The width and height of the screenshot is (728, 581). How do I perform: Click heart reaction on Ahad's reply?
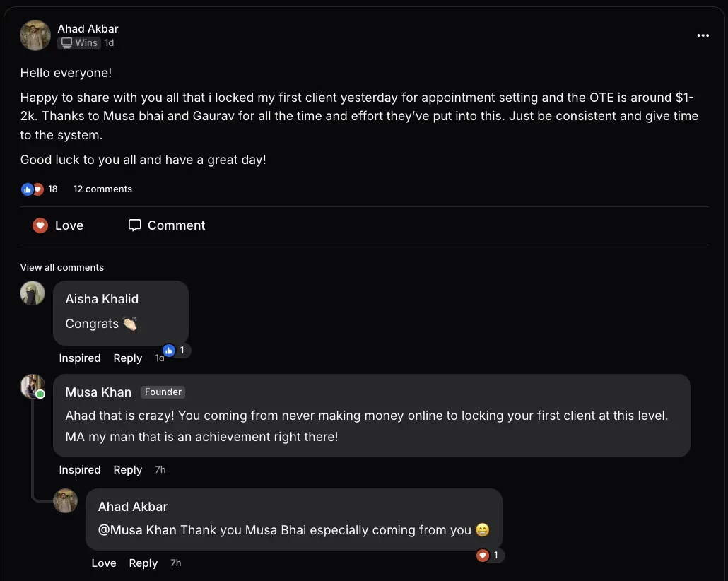click(x=483, y=556)
